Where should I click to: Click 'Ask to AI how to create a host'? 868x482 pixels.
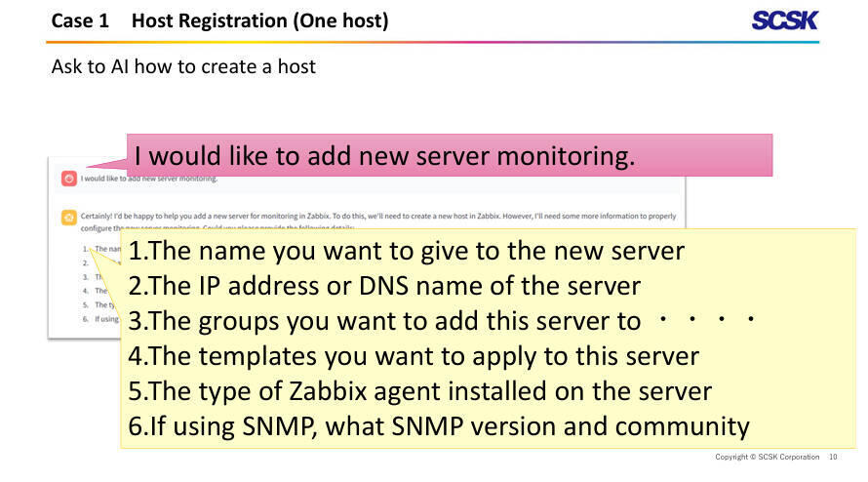point(183,66)
